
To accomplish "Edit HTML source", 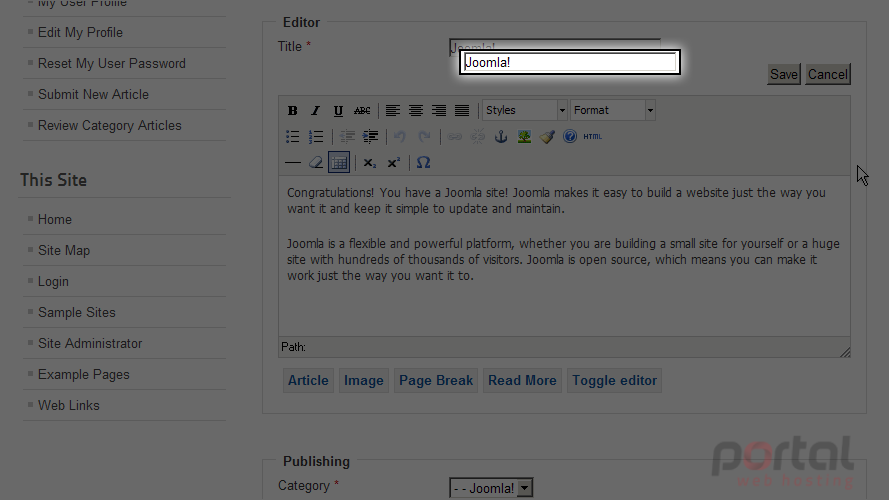I will point(592,137).
